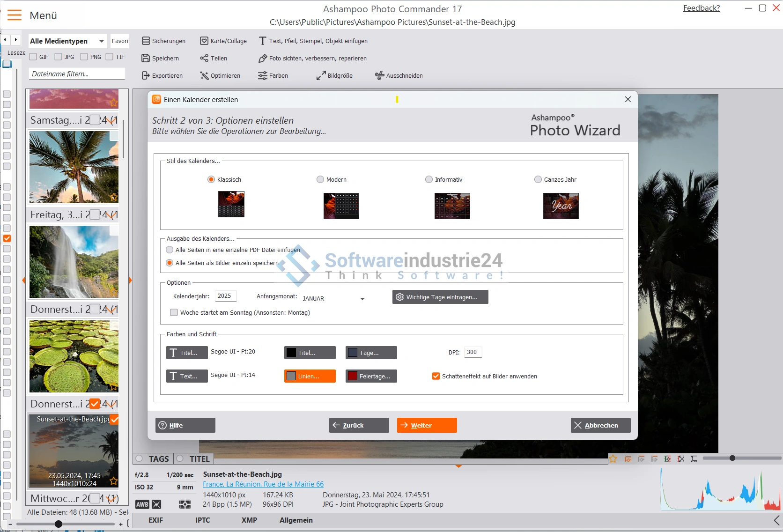Expand the Anfangsmonat dropdown
The image size is (783, 532).
point(362,299)
